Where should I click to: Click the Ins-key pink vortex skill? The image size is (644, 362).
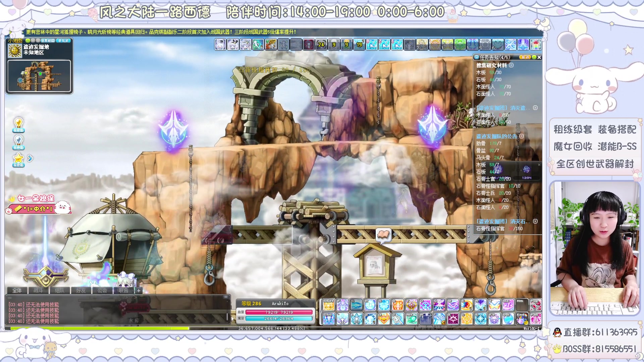[x=508, y=305]
